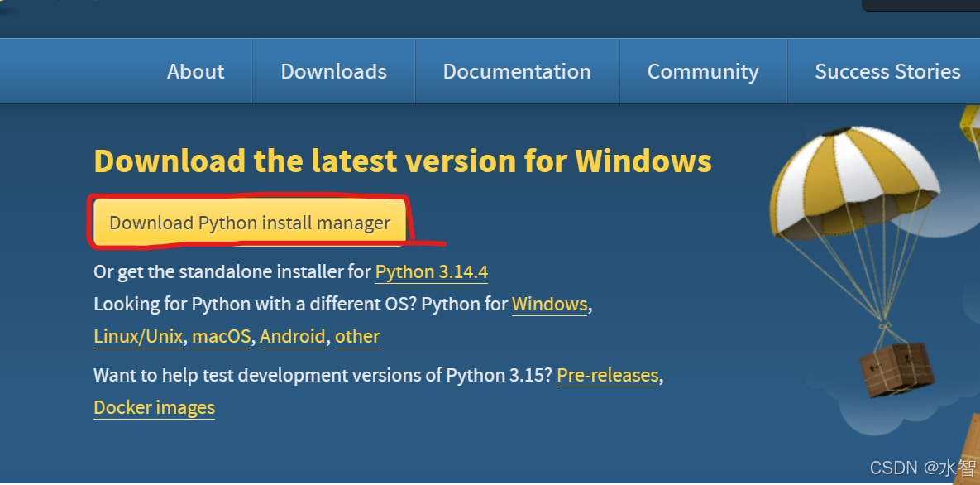
Task: Follow the Windows download link
Action: point(549,305)
